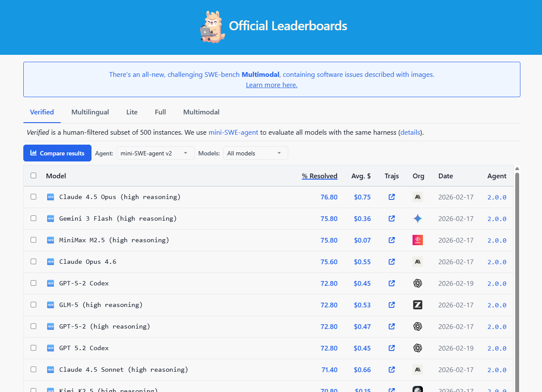Click the $0.07 average cost value
This screenshot has height=392, width=542.
[362, 240]
